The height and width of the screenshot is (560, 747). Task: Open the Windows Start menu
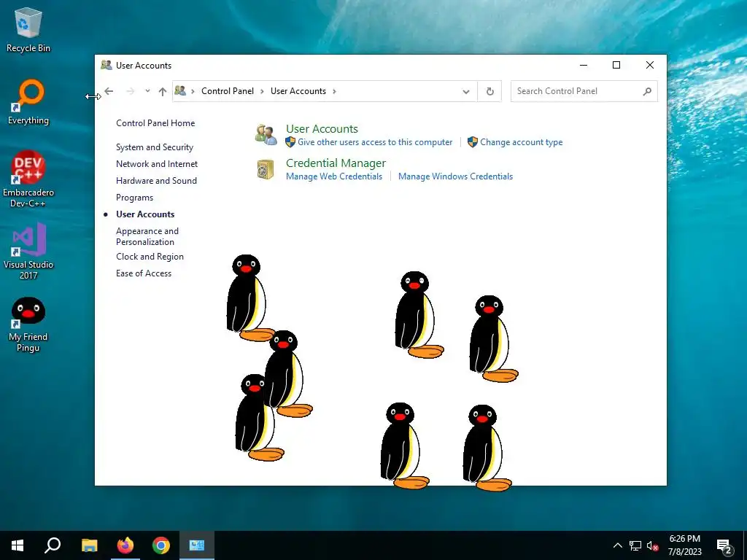click(18, 545)
